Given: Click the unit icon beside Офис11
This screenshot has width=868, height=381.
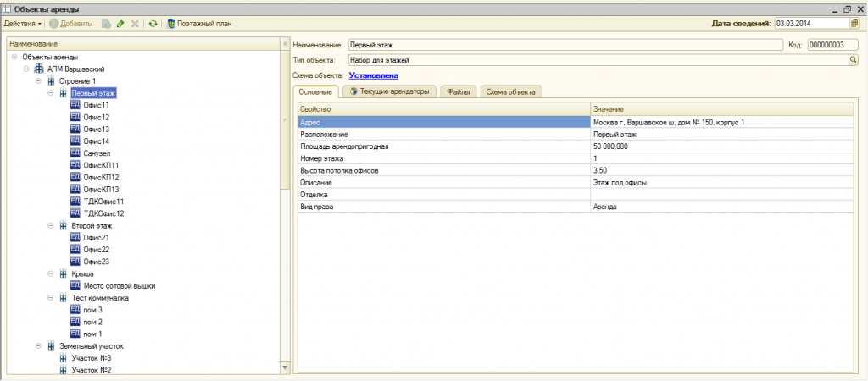Looking at the screenshot, I should (75, 105).
